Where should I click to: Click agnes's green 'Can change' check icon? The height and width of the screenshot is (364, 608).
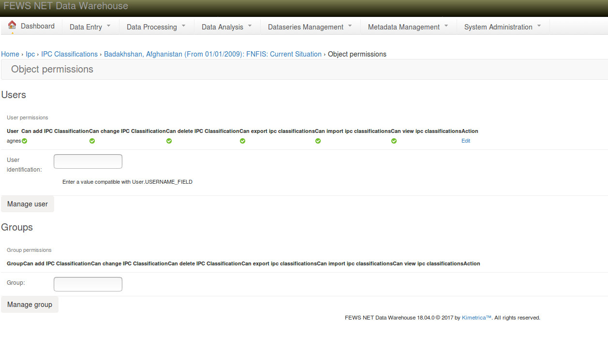click(92, 141)
